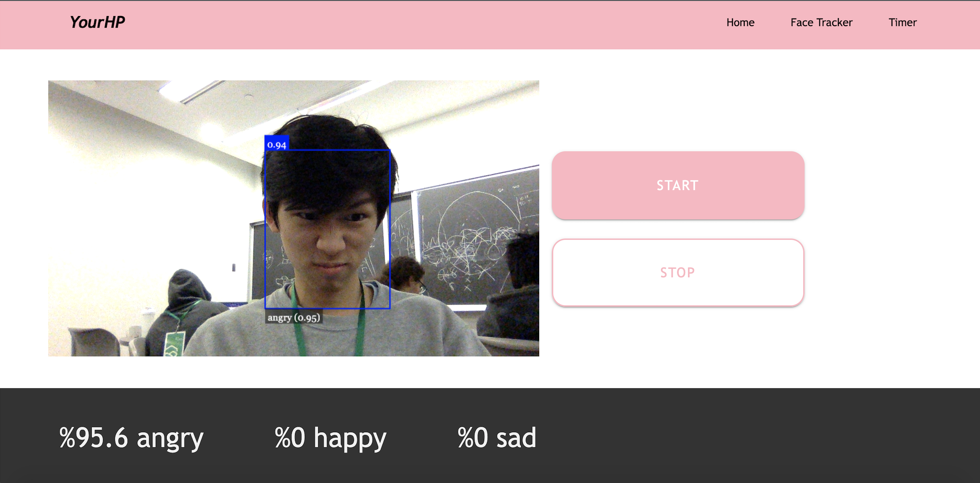Viewport: 980px width, 483px height.
Task: Click the angry (0.95) expression label
Action: [294, 318]
